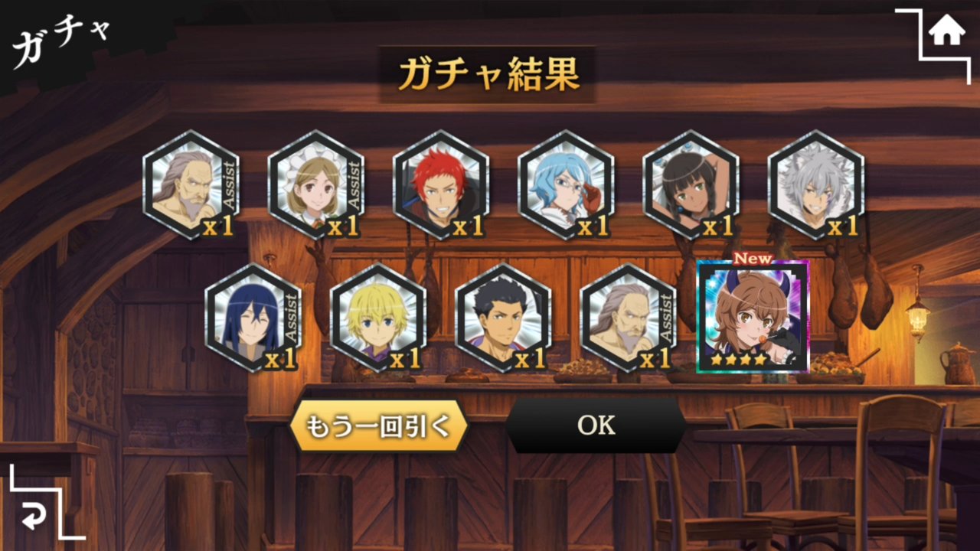Tap the ガチャ結果 title banner

tap(488, 74)
